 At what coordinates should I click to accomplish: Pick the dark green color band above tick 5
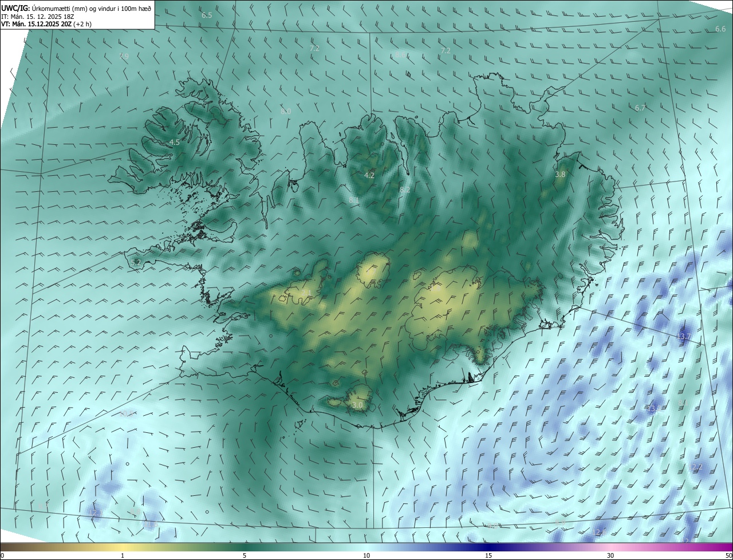[245, 547]
